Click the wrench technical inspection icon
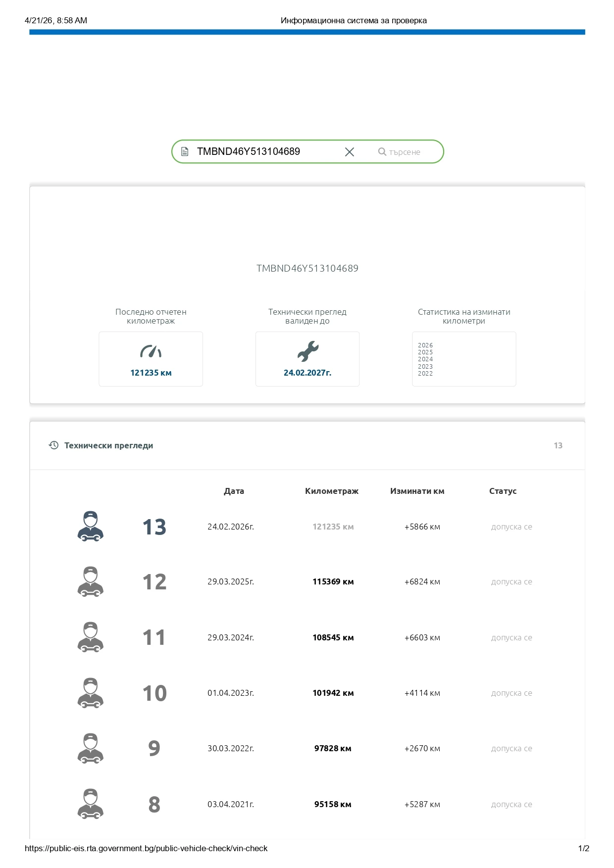This screenshot has width=614, height=868. (x=307, y=351)
